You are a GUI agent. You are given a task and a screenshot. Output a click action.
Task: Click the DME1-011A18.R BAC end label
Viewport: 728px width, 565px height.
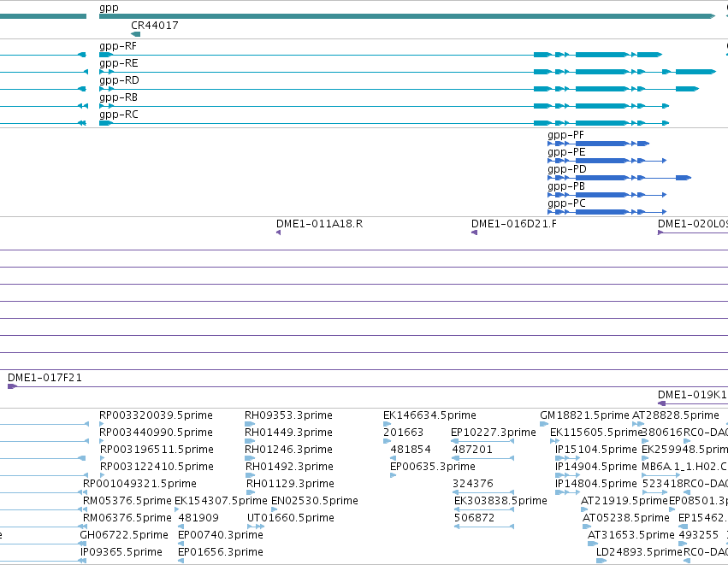(319, 224)
